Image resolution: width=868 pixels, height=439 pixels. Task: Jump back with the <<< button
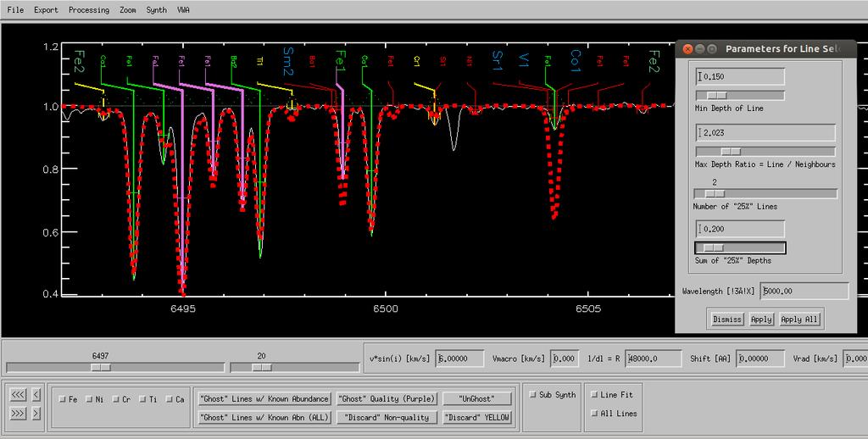pyautogui.click(x=19, y=395)
